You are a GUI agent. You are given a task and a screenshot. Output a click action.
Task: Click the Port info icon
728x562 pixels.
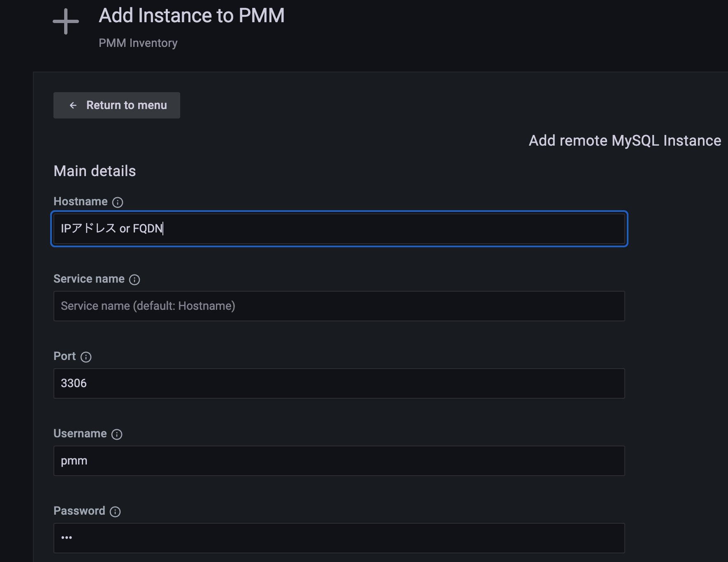(x=86, y=357)
